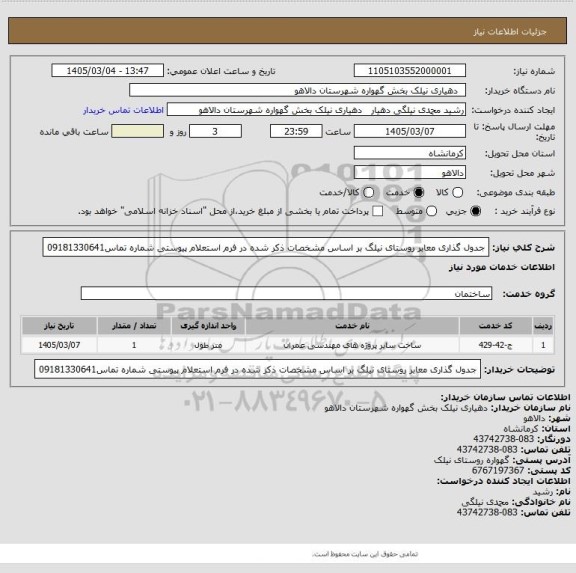Click the شرح کلی نیاز text box

[x=266, y=248]
